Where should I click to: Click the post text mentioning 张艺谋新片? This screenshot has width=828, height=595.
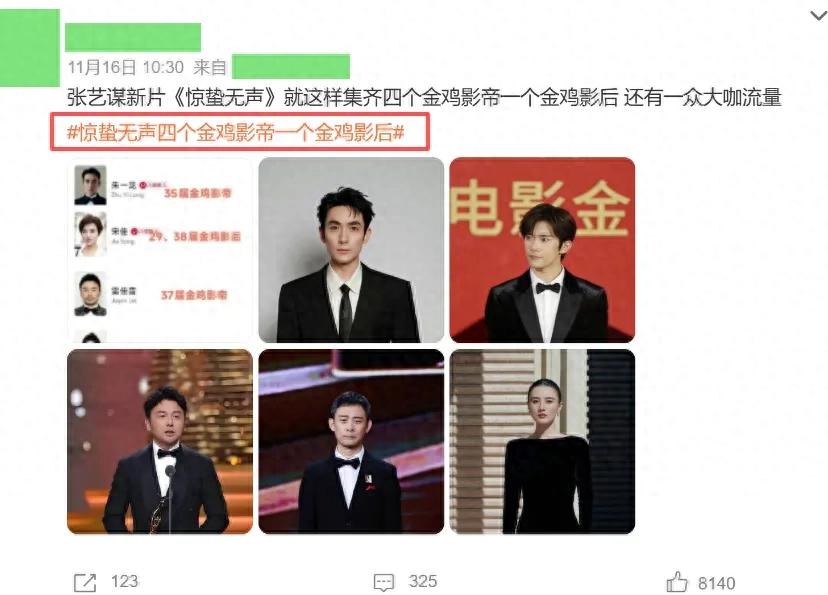[424, 98]
